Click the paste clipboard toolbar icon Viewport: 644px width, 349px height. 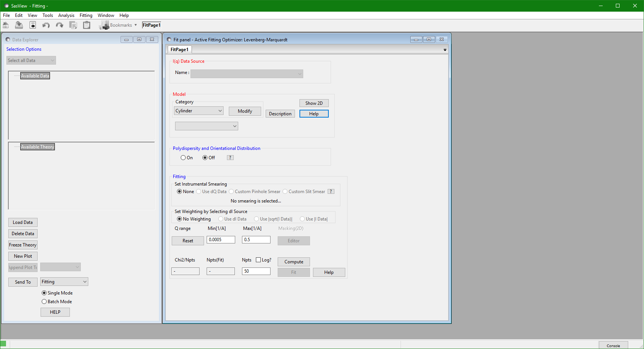[x=87, y=25]
